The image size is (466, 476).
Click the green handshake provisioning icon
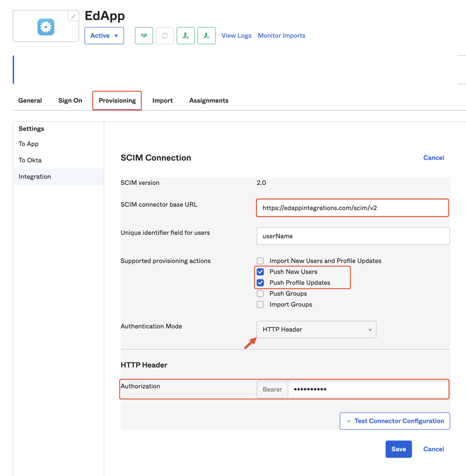(x=143, y=36)
